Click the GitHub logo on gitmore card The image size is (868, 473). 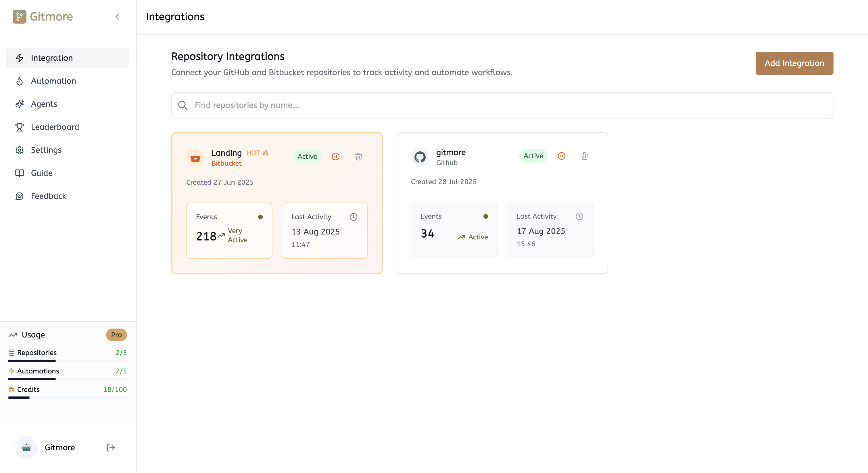coord(420,157)
